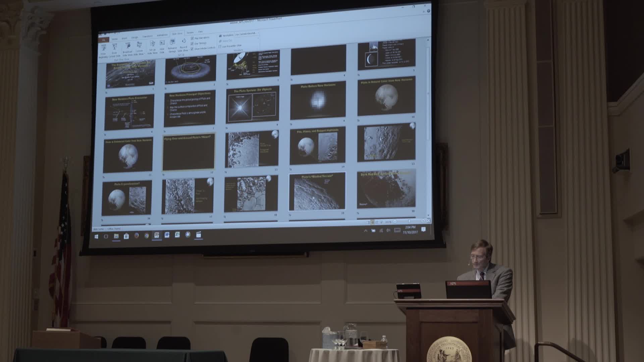Select 'The Pluto System: Six Objects' thumbnail

pos(253,105)
